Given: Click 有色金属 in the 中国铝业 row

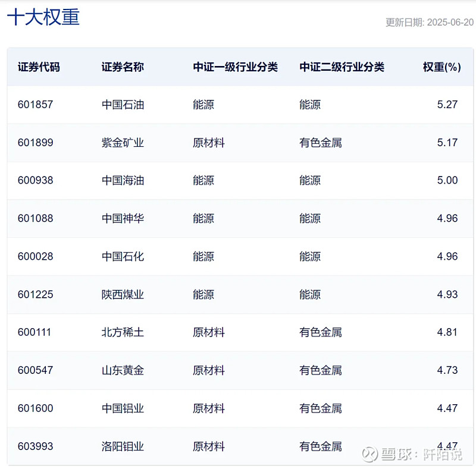Looking at the screenshot, I should pyautogui.click(x=321, y=408).
